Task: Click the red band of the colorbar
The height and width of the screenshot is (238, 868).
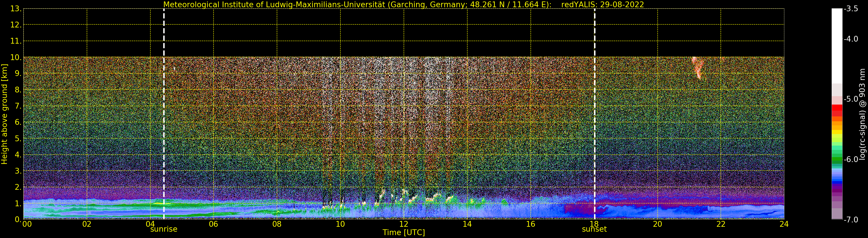Action: coord(837,110)
